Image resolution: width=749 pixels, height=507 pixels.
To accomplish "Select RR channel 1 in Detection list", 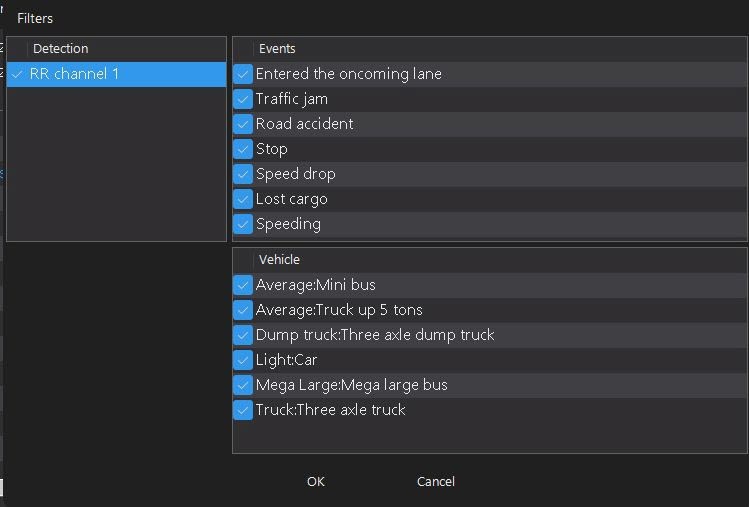I will (116, 74).
